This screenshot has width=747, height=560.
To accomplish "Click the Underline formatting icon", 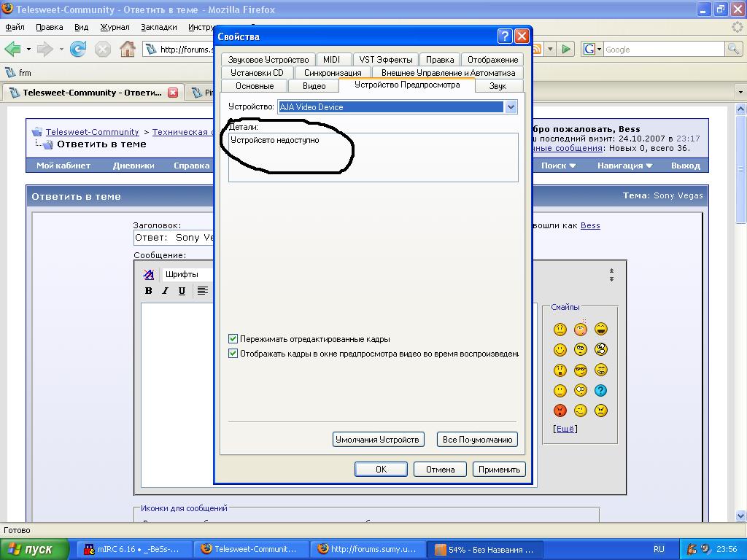I will 182,290.
